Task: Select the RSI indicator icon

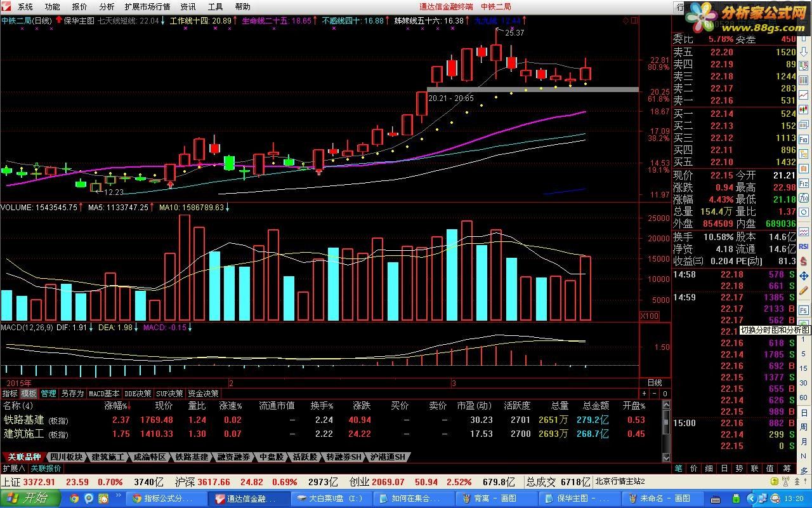Action: coord(803,246)
